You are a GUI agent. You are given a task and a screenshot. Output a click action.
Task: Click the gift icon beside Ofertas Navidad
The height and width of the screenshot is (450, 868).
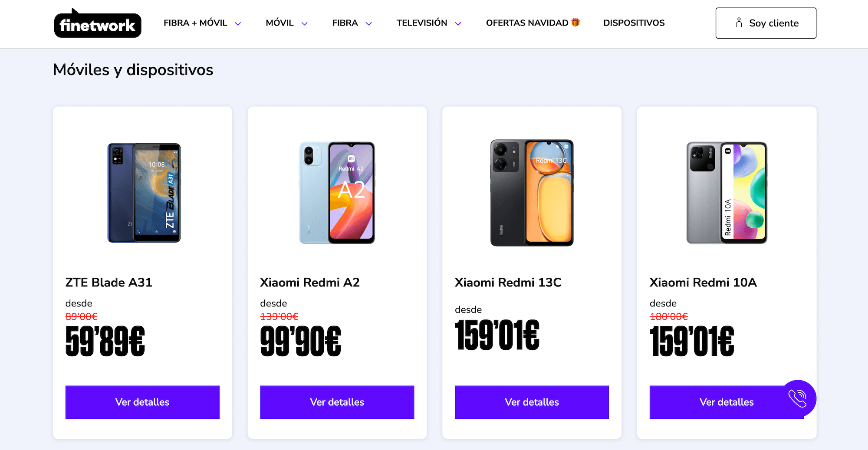pyautogui.click(x=575, y=23)
